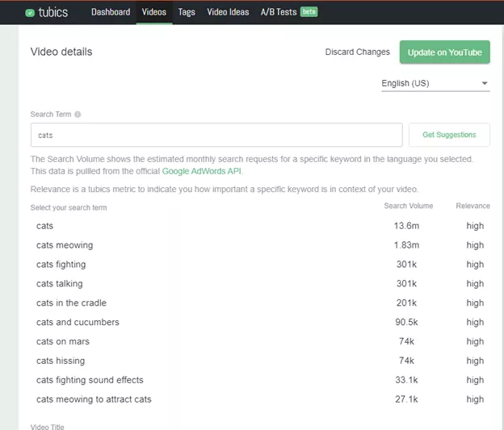This screenshot has height=430, width=504.
Task: Click the Search Term info icon
Action: [78, 115]
